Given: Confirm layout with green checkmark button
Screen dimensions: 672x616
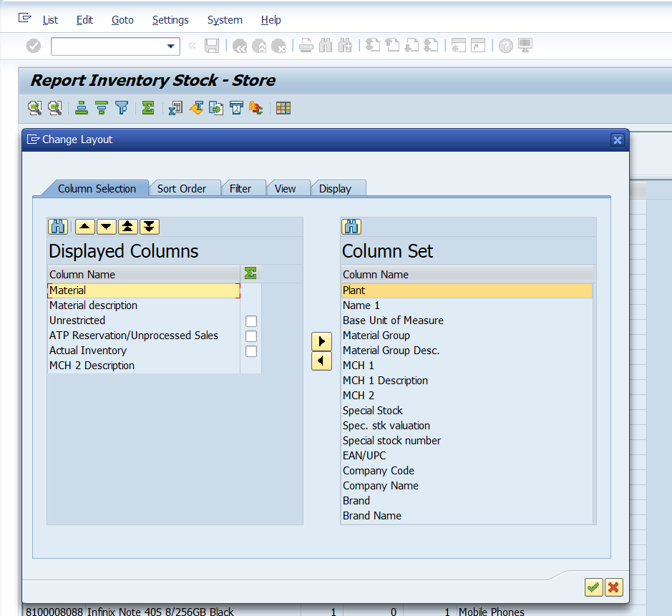Looking at the screenshot, I should tap(593, 587).
